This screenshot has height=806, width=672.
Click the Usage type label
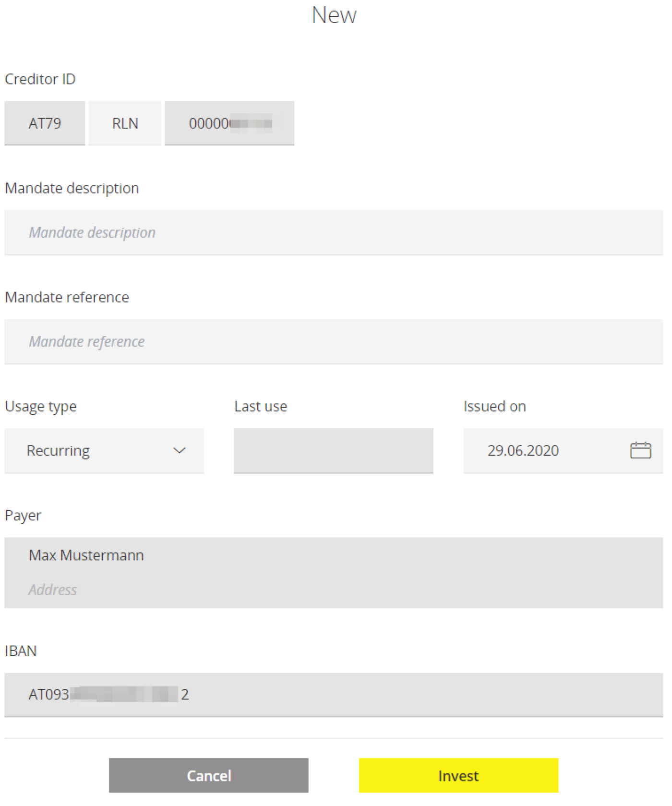click(41, 406)
